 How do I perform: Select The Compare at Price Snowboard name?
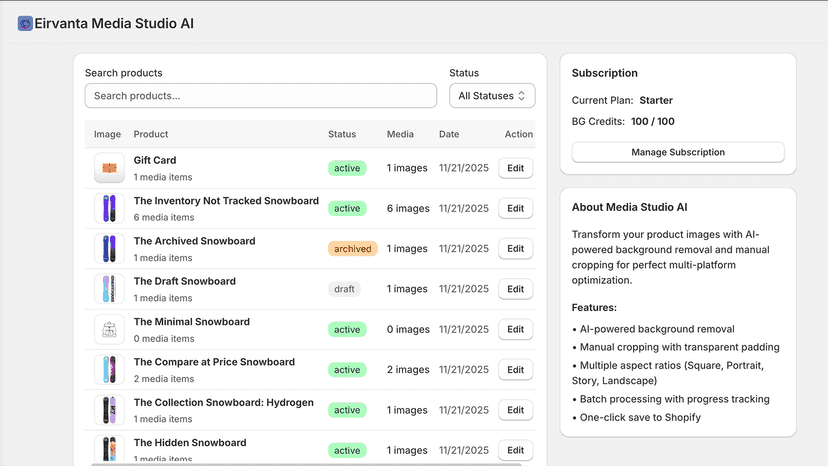tap(214, 362)
